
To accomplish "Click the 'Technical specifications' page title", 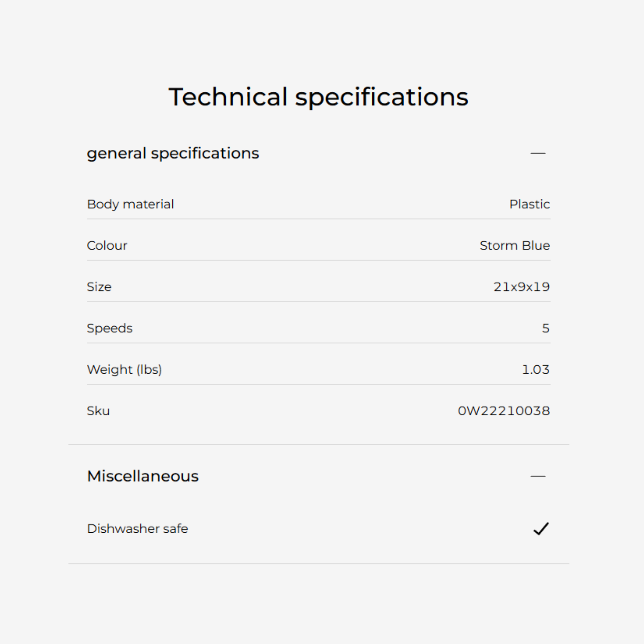I will (318, 97).
